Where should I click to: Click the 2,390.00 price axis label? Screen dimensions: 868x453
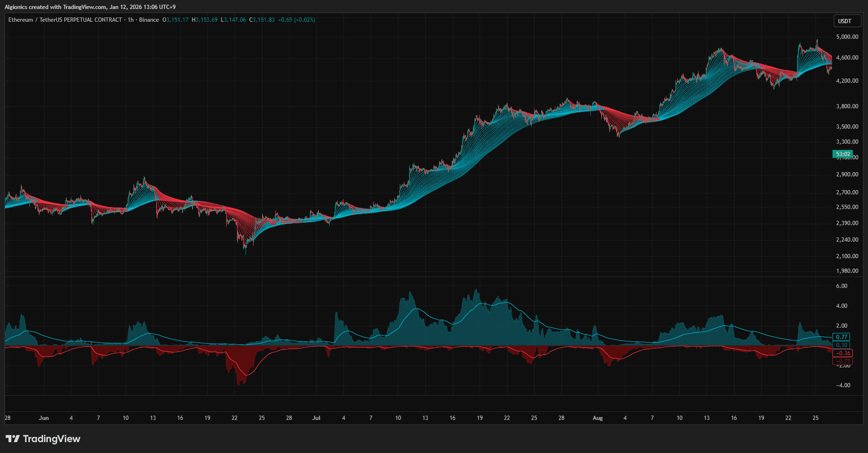pyautogui.click(x=847, y=223)
